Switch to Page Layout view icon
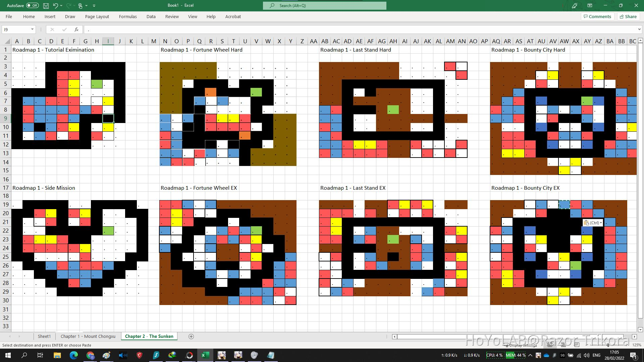The image size is (644, 362). (x=563, y=345)
